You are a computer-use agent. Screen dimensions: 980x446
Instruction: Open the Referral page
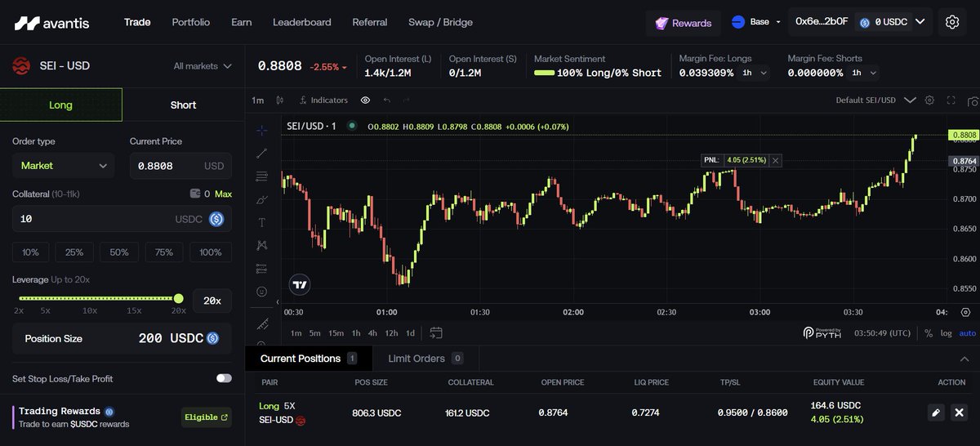click(x=370, y=22)
